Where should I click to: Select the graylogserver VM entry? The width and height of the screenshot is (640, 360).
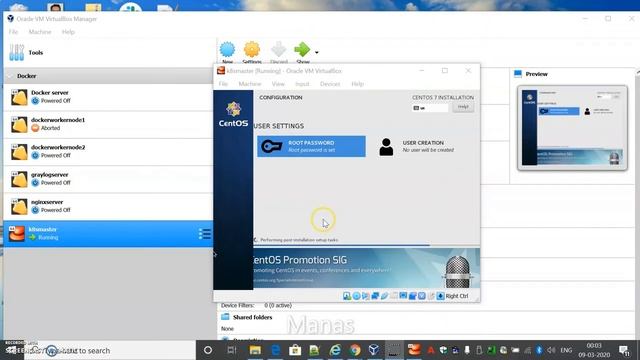pyautogui.click(x=108, y=179)
